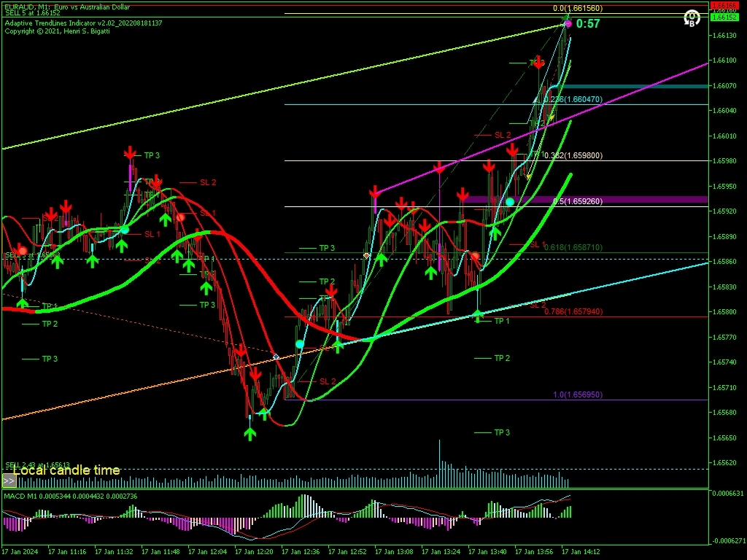Screen dimensions: 747x560
Task: Click the round expert advisor icon at top right
Action: tap(692, 18)
